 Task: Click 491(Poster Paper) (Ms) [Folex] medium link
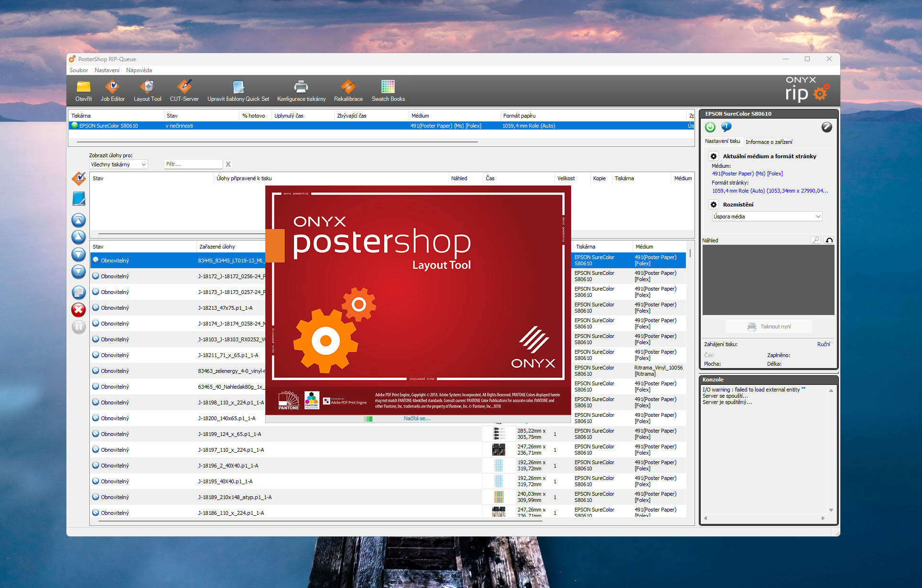click(x=748, y=174)
